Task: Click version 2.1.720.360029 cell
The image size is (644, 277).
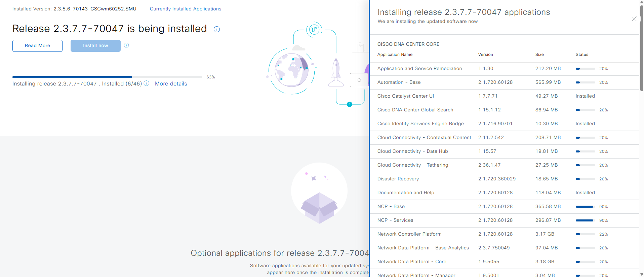Action: click(497, 179)
